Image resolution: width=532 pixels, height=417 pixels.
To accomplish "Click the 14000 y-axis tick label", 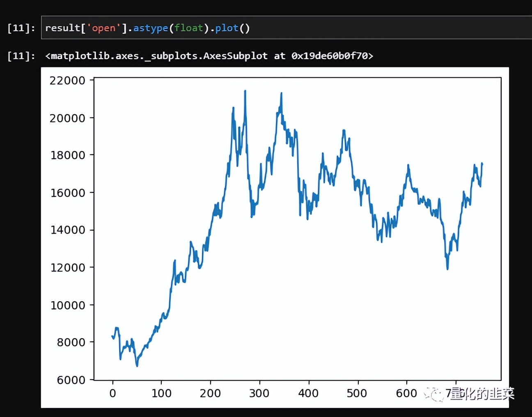I will point(67,230).
